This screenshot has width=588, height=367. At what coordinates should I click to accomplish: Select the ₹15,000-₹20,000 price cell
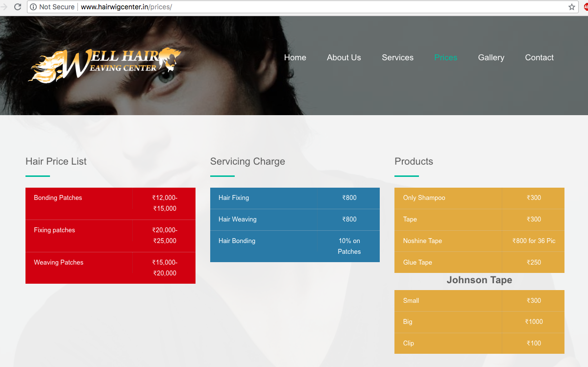[164, 268]
